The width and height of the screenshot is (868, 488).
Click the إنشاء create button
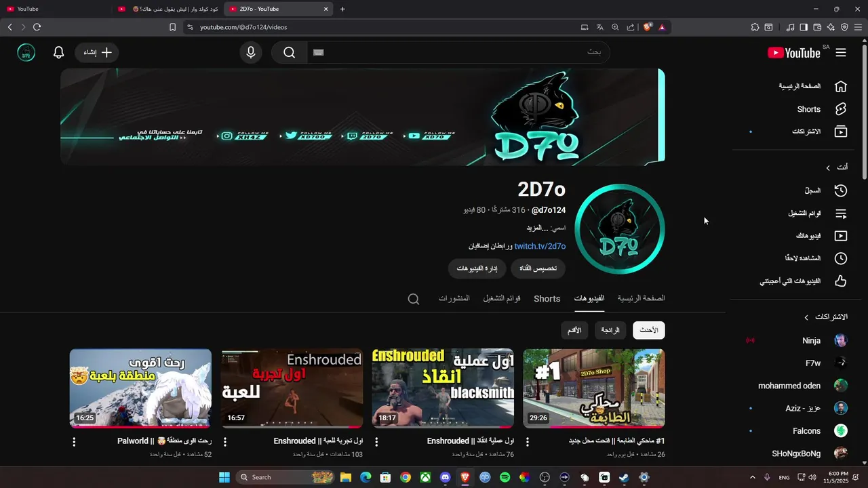click(x=97, y=52)
